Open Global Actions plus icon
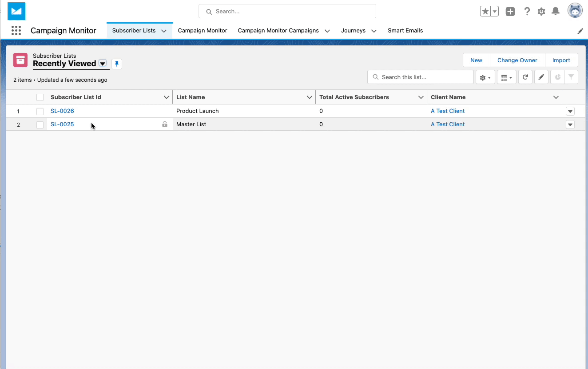 (510, 12)
